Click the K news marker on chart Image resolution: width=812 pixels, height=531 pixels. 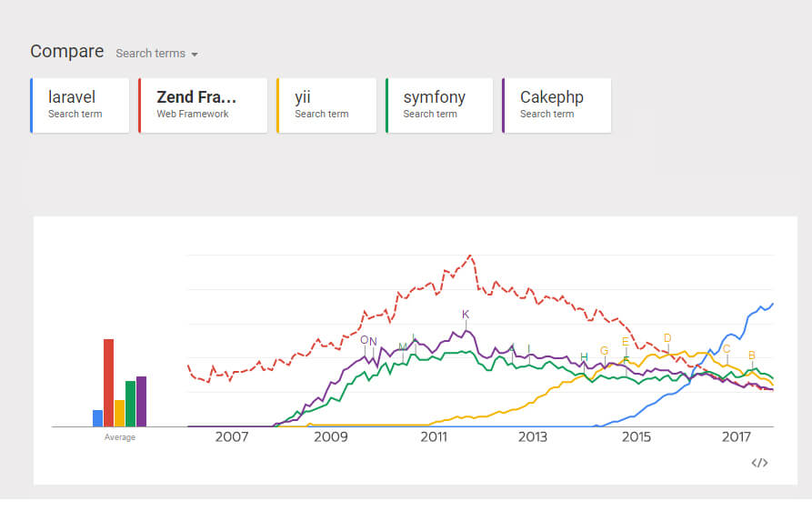(x=466, y=315)
